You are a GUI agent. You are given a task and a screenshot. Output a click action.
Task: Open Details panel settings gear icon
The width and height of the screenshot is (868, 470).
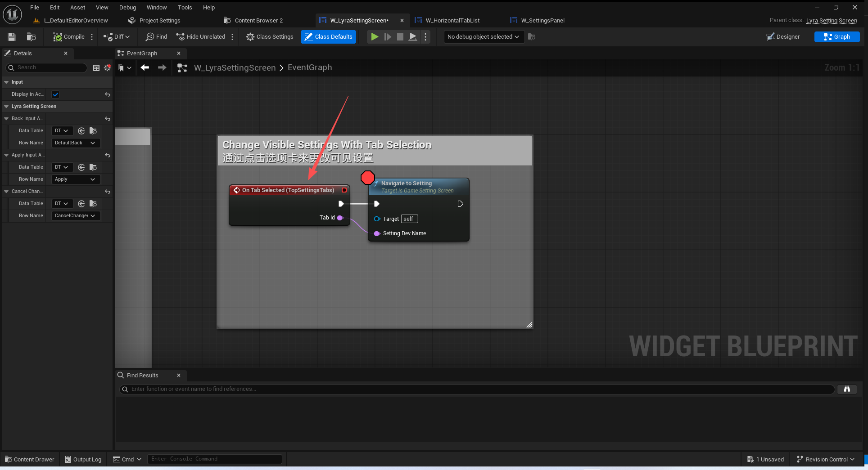coord(107,67)
